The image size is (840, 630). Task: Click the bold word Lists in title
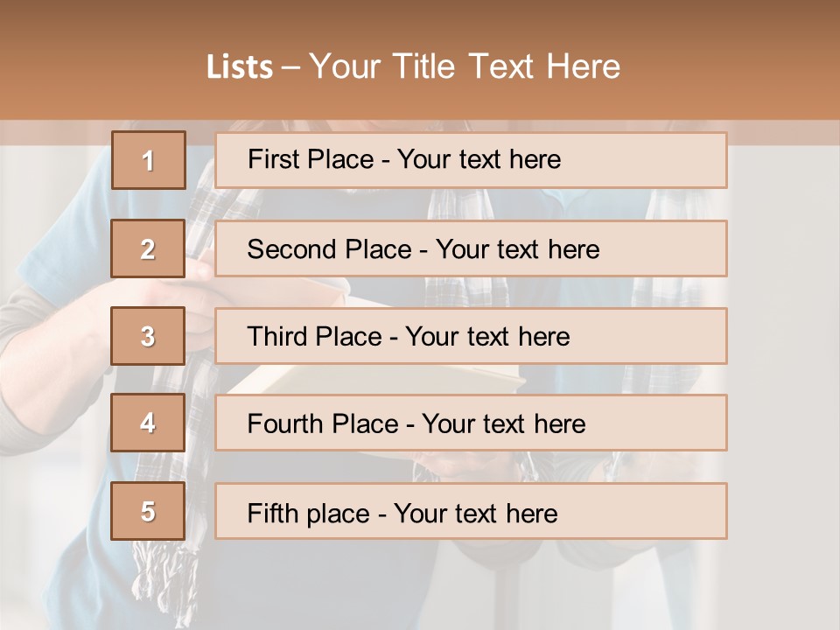240,66
